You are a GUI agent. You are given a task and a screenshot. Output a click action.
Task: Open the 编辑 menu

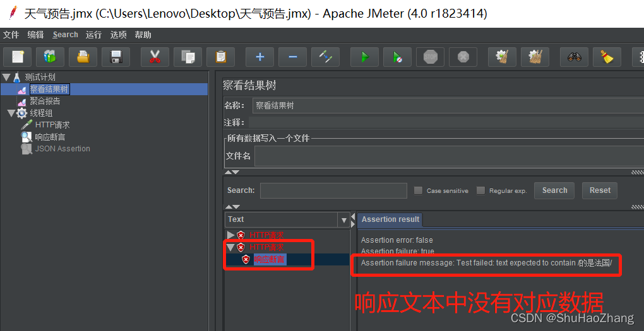tap(36, 35)
